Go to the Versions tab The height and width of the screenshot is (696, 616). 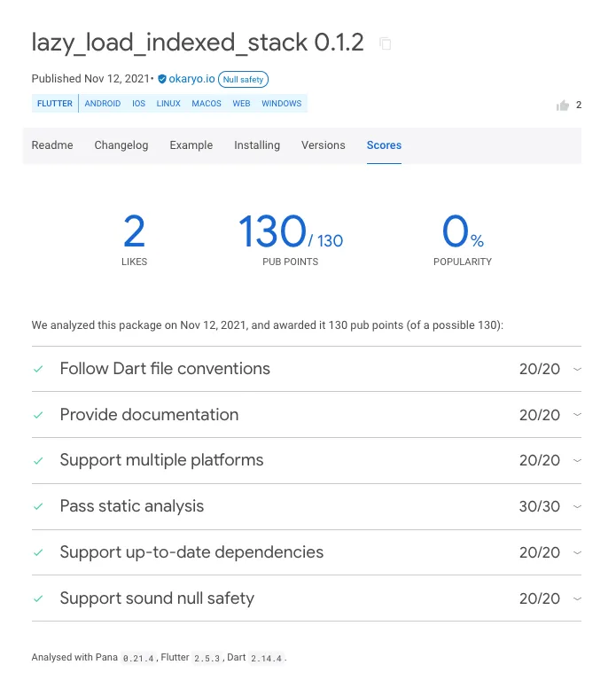coord(323,145)
